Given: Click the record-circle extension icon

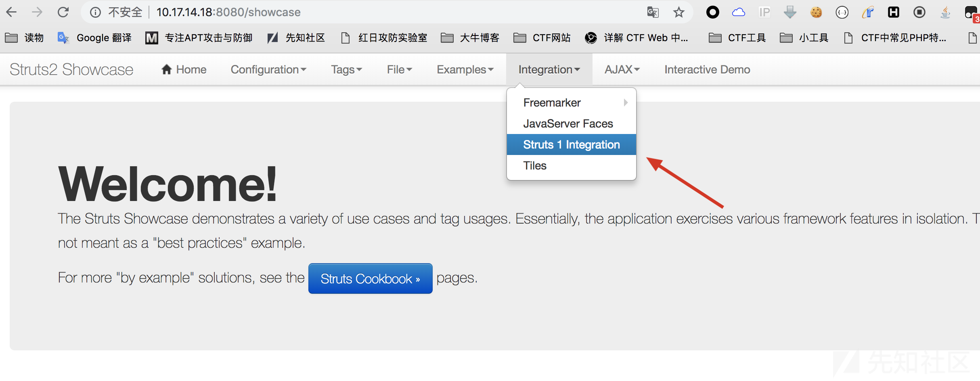Looking at the screenshot, I should pyautogui.click(x=919, y=13).
